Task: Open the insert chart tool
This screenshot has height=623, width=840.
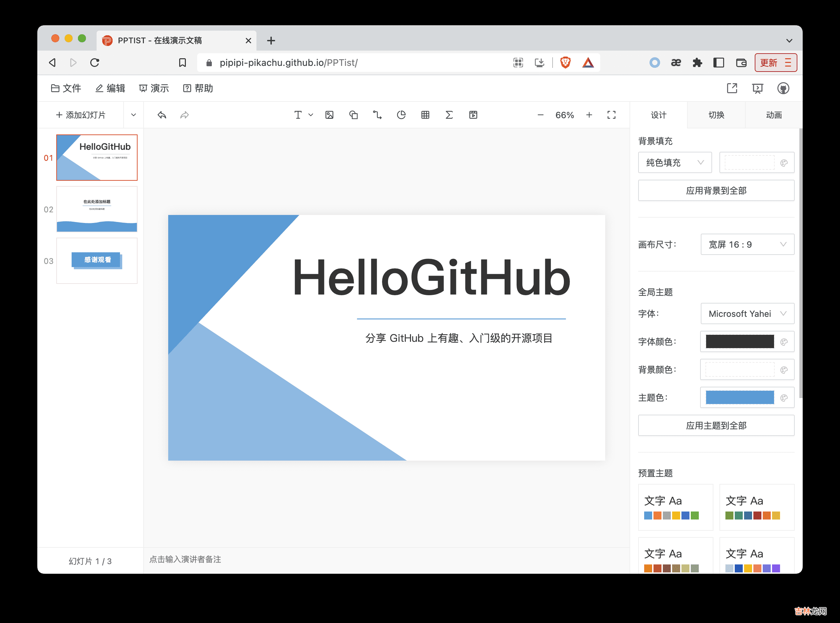Action: click(401, 115)
